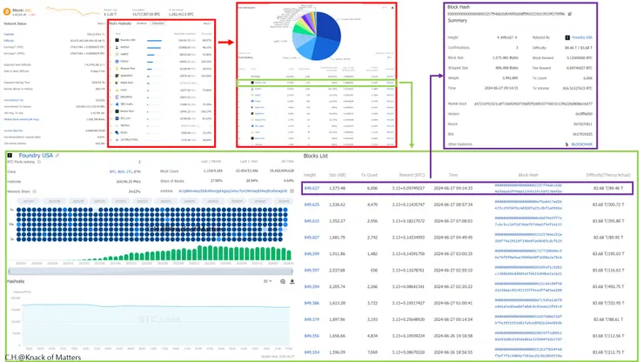Click info icon beside BTC Pools ranking
The image size is (644, 362).
pos(39,162)
